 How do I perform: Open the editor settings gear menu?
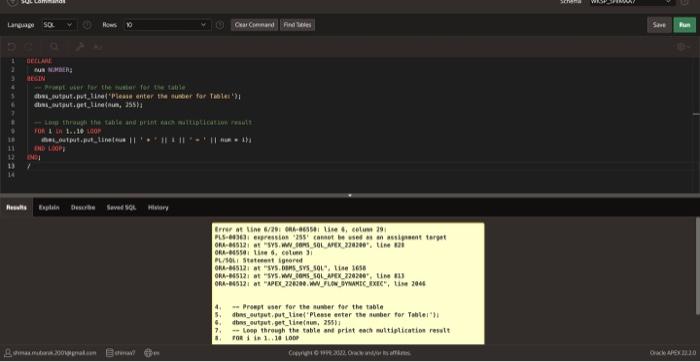click(682, 46)
